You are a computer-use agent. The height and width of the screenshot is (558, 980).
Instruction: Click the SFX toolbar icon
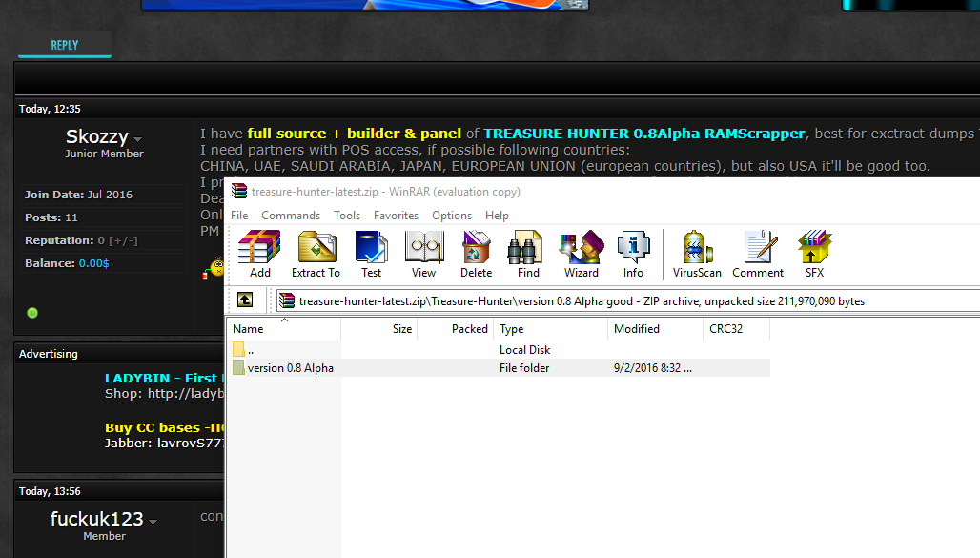click(x=814, y=246)
